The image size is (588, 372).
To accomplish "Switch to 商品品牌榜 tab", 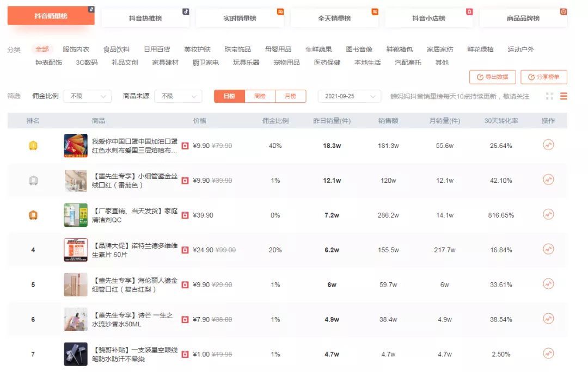I will (523, 17).
